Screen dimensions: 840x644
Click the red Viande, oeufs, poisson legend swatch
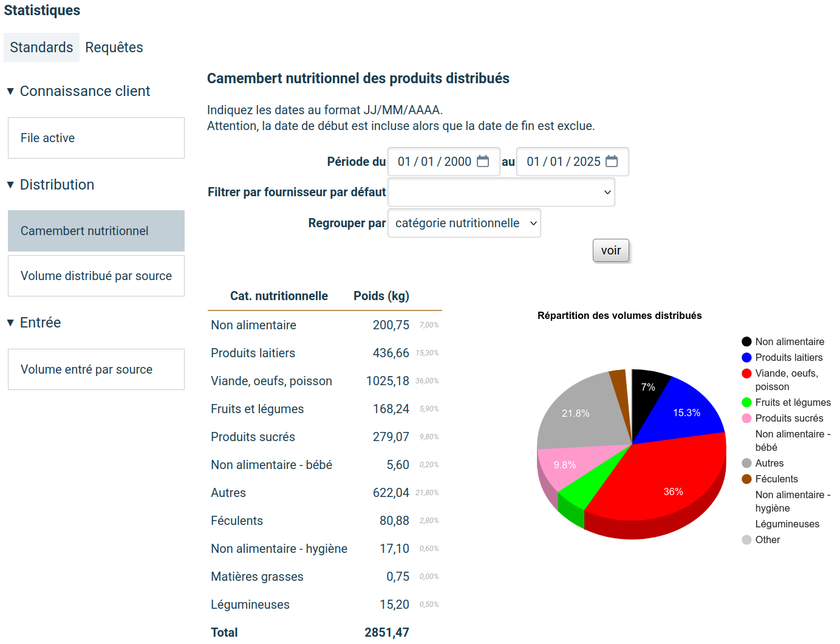pyautogui.click(x=746, y=373)
